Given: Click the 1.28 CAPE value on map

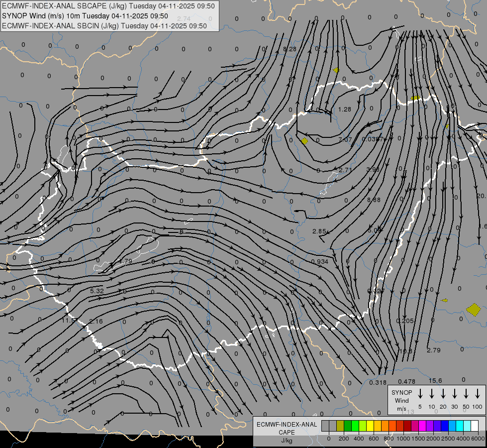Looking at the screenshot, I should (344, 110).
